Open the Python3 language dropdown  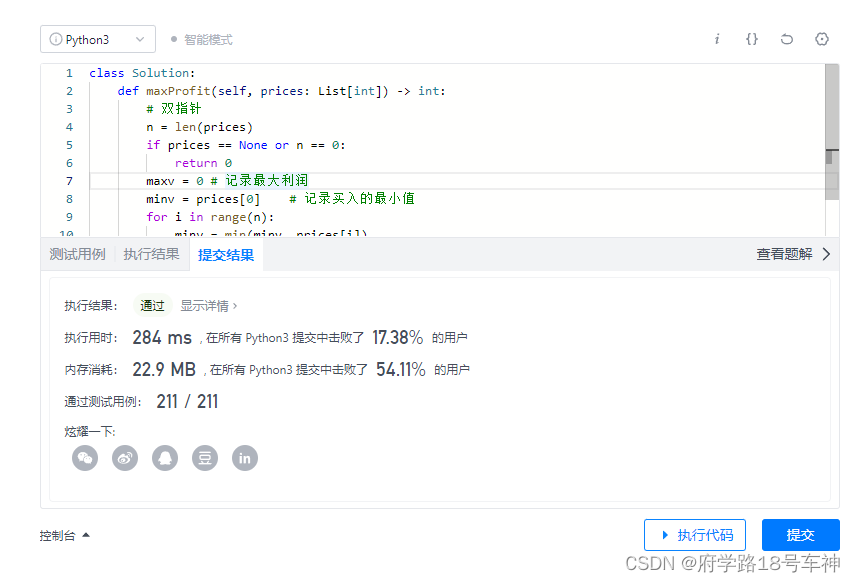(98, 39)
